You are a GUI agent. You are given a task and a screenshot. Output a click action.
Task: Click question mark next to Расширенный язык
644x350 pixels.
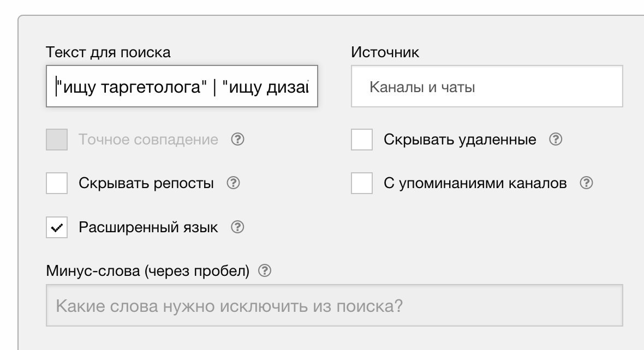pyautogui.click(x=237, y=226)
